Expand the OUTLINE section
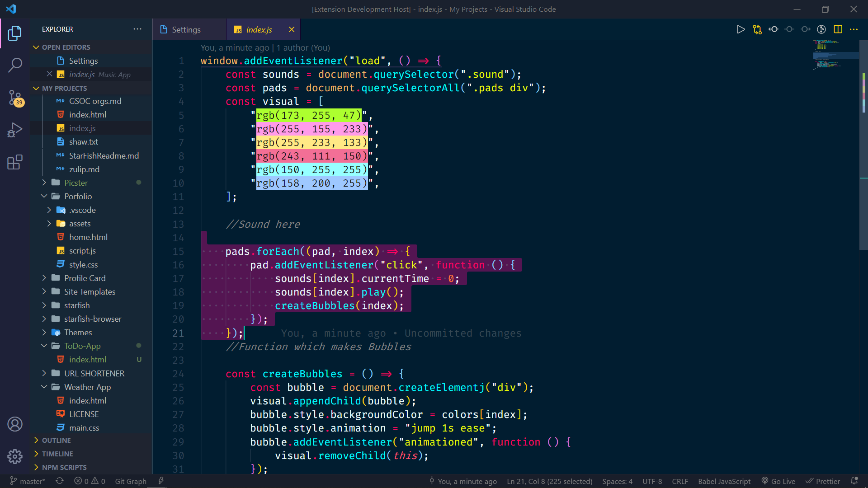This screenshot has width=868, height=488. 56,440
